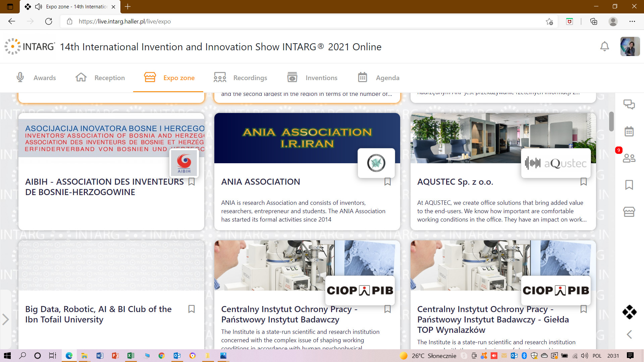This screenshot has width=644, height=362.
Task: Go to the Reception tab
Action: tap(100, 78)
